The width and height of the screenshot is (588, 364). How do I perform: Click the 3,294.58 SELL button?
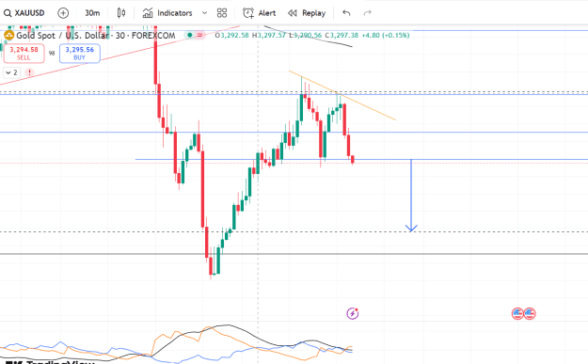(24, 54)
